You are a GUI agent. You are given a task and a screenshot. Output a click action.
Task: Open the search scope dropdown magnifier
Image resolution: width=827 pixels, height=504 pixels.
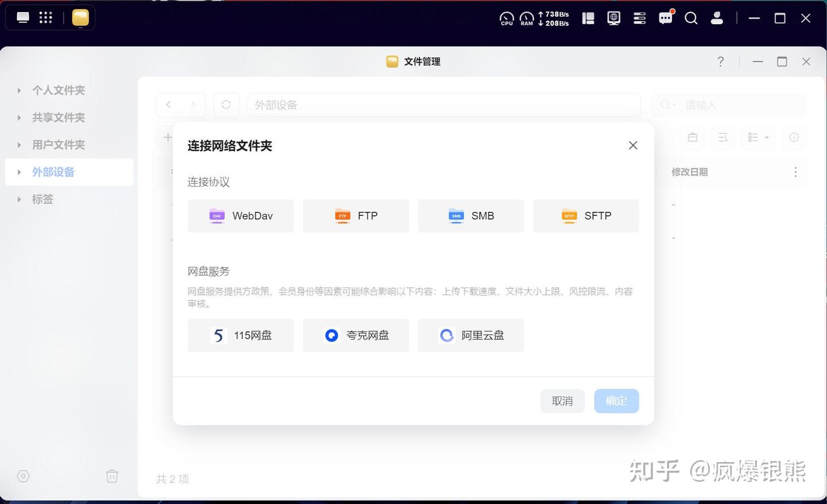click(x=668, y=105)
